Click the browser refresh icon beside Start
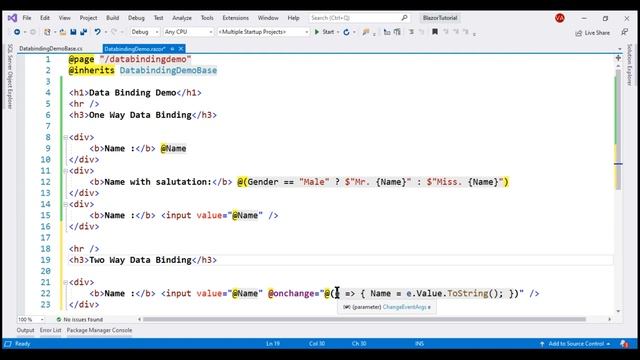640x360 pixels. 346,32
